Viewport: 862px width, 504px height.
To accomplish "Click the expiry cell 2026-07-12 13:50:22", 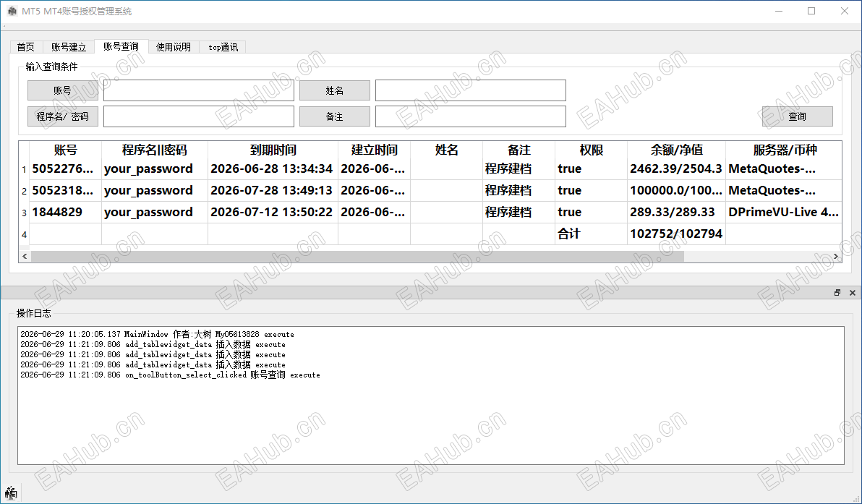I will point(273,212).
